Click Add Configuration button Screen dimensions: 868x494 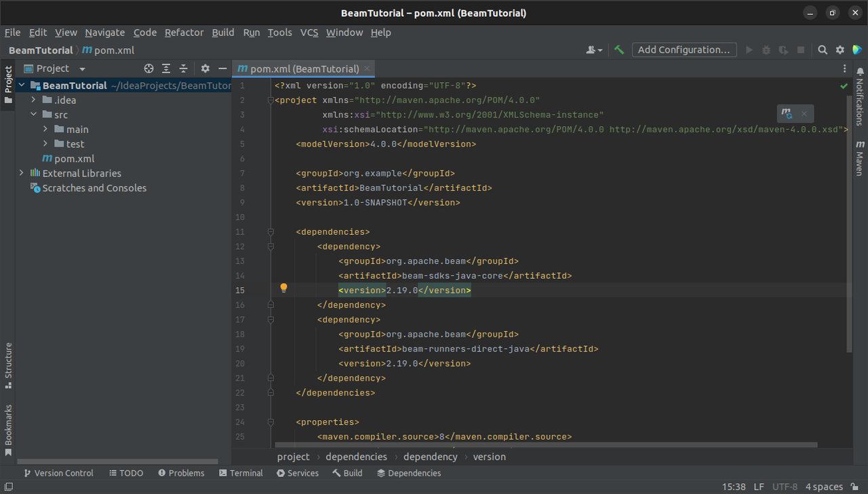684,50
